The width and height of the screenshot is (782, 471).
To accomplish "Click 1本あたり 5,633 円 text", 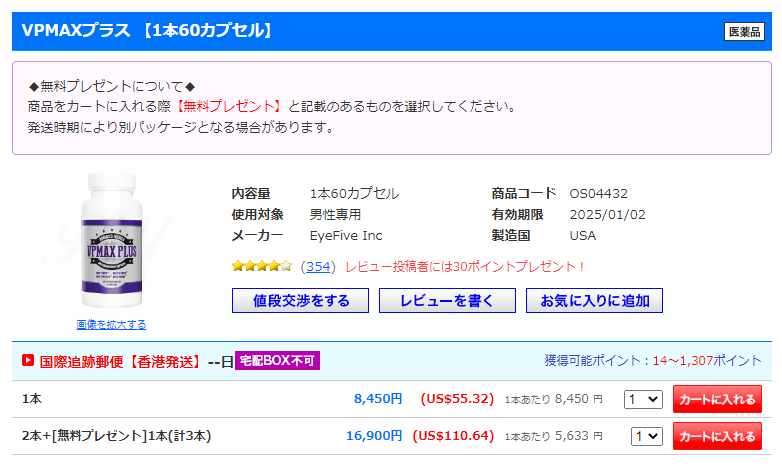I will point(554,436).
